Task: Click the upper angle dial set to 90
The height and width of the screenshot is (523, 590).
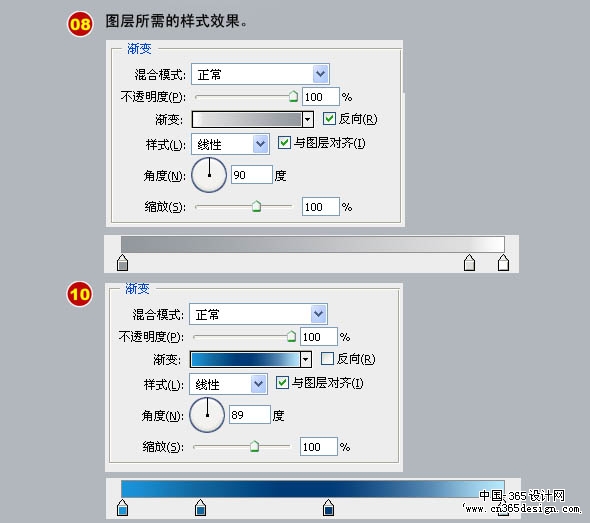Action: pos(209,175)
